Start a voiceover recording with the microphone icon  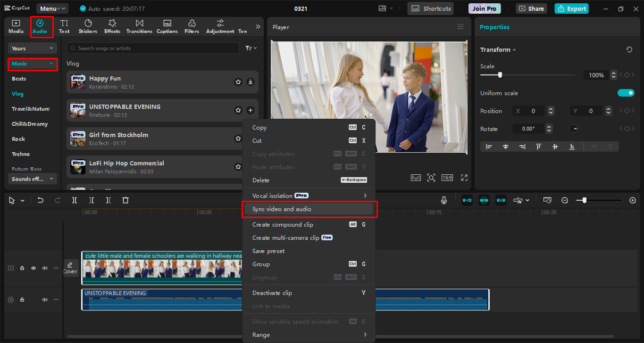pos(443,200)
